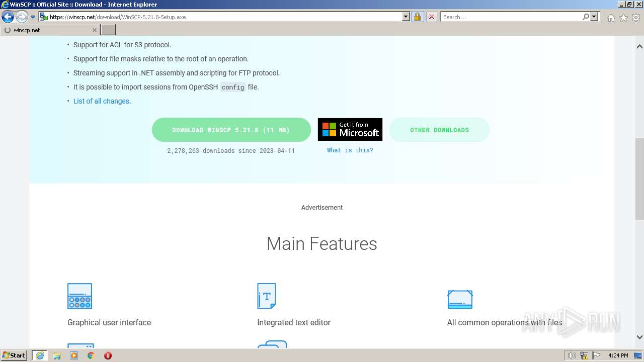Click the system clock 4:24 PM
This screenshot has width=644, height=362.
click(x=618, y=355)
